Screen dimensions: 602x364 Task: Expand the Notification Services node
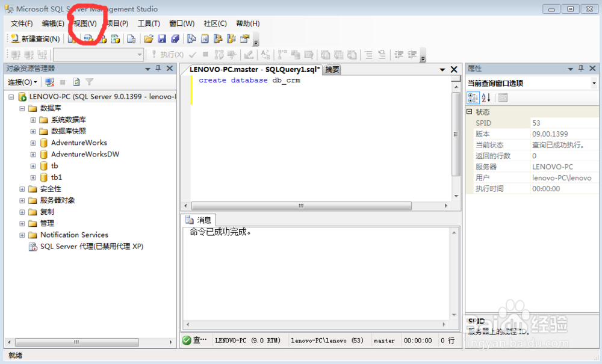22,235
